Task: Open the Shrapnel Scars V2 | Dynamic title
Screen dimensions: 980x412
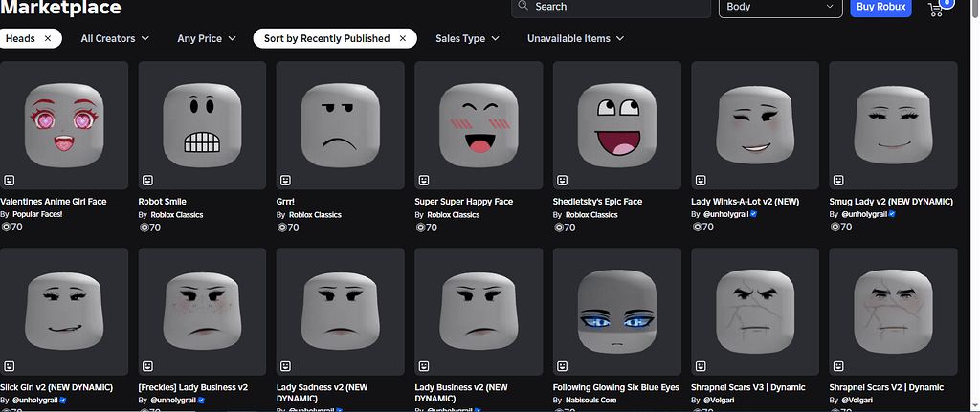Action: pos(886,388)
